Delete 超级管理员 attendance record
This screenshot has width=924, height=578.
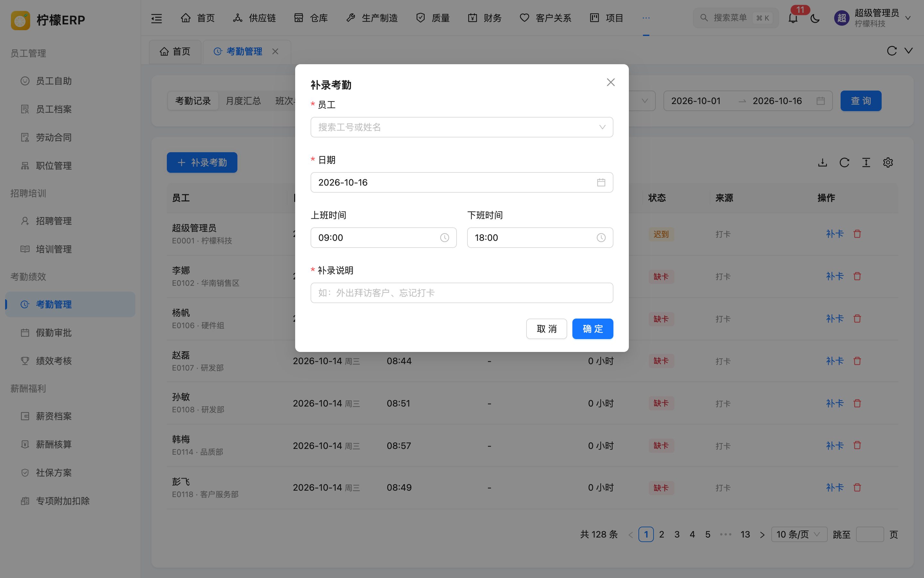(x=857, y=233)
